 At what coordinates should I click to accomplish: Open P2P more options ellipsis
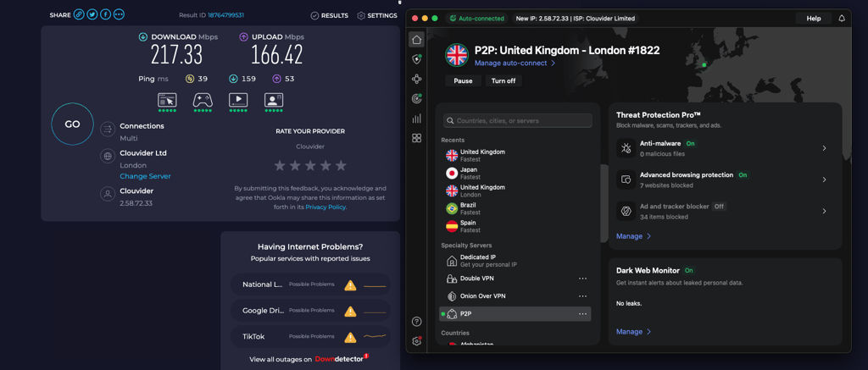(582, 314)
